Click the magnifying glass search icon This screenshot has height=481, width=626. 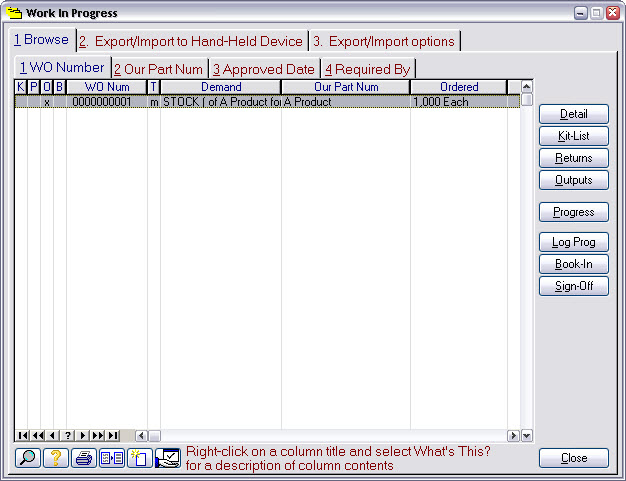(x=28, y=457)
